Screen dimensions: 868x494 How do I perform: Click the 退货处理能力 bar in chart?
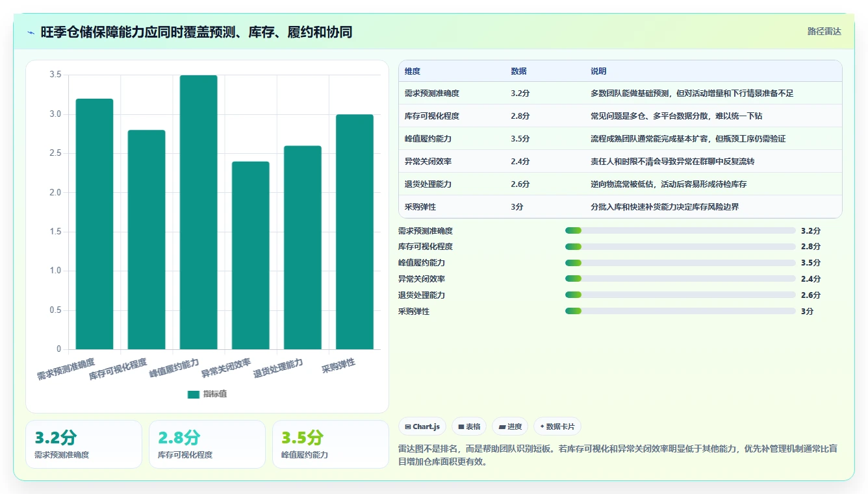click(x=302, y=247)
